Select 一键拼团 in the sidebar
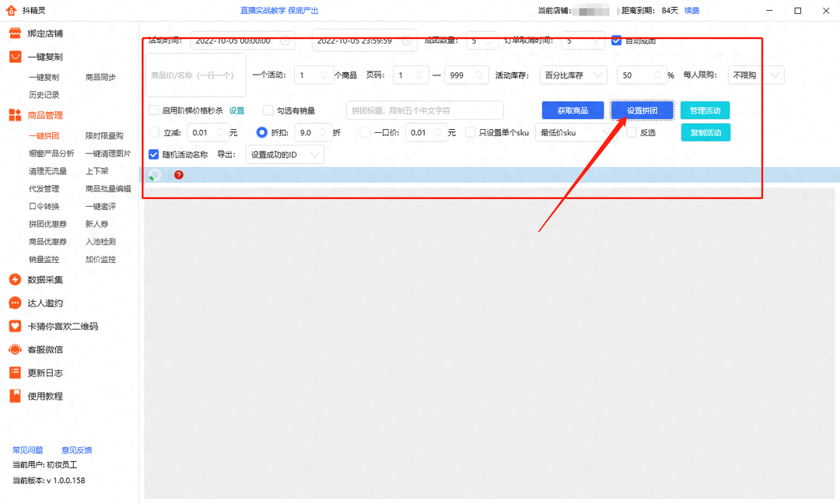Viewport: 840px width, 504px height. coord(44,136)
